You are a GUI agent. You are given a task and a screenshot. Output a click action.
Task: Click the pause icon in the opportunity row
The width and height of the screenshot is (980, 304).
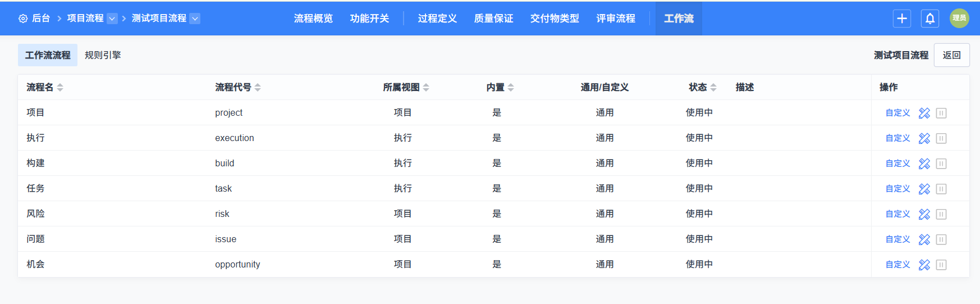click(941, 265)
